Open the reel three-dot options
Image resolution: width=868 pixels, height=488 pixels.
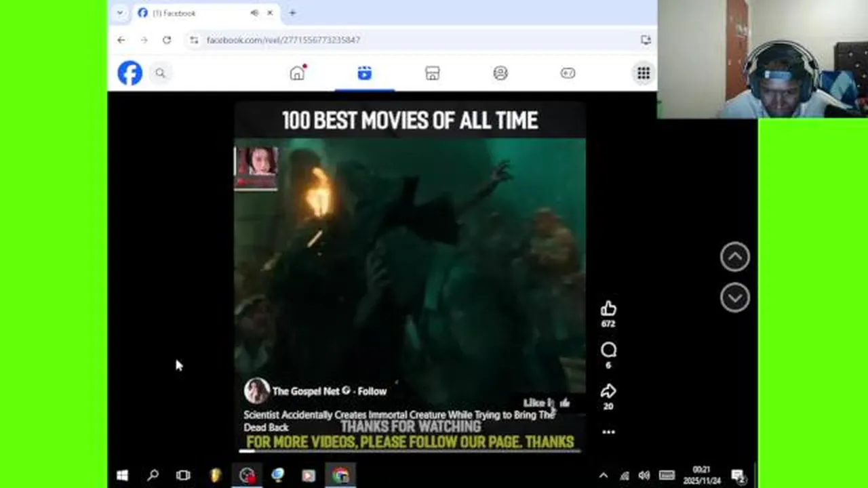coord(608,432)
